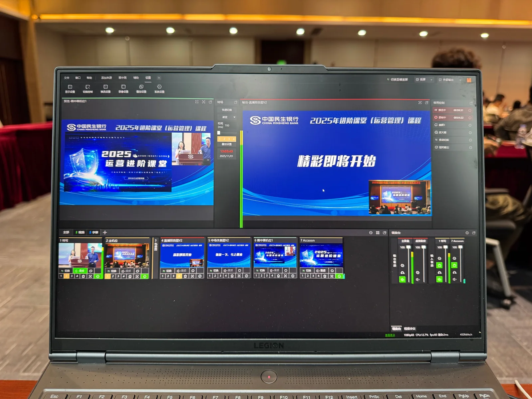Pop out the 转场 transition panel
532x399 pixels.
pyautogui.click(x=236, y=102)
